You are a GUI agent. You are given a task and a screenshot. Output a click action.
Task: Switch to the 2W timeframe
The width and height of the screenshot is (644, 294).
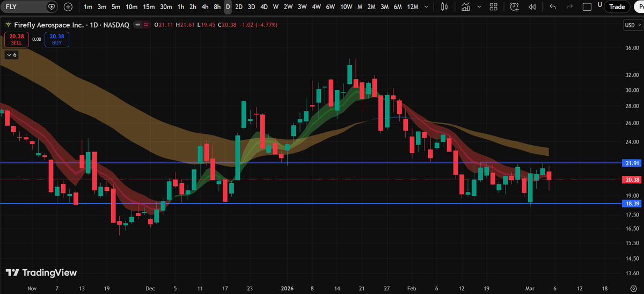click(x=288, y=7)
